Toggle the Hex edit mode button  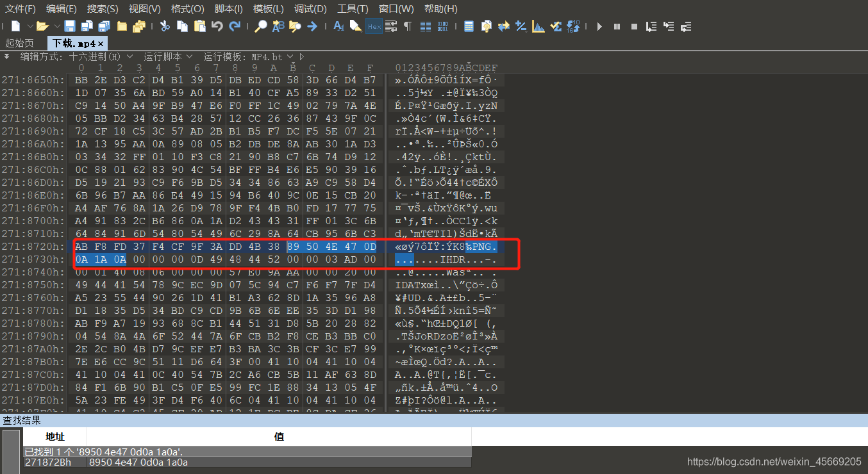tap(374, 26)
